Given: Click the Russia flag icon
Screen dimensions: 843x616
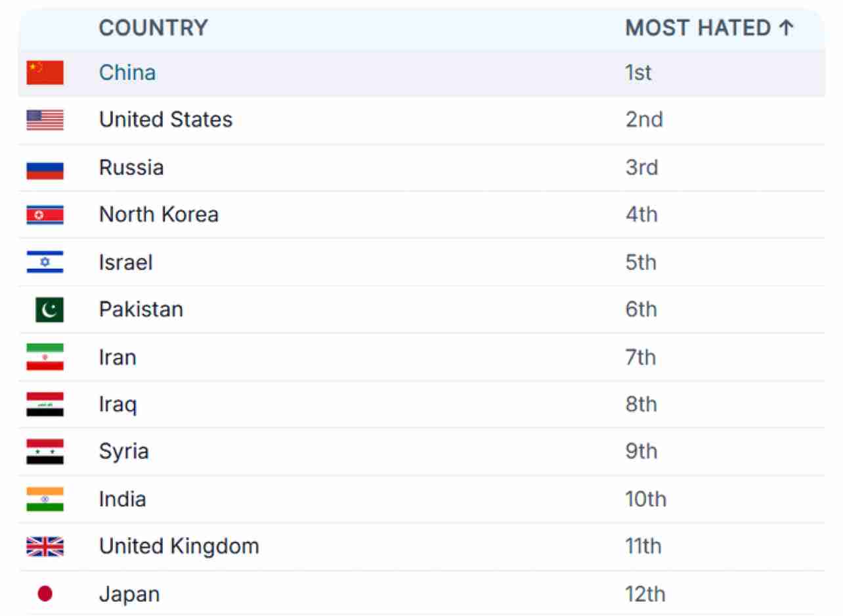Looking at the screenshot, I should [x=45, y=168].
